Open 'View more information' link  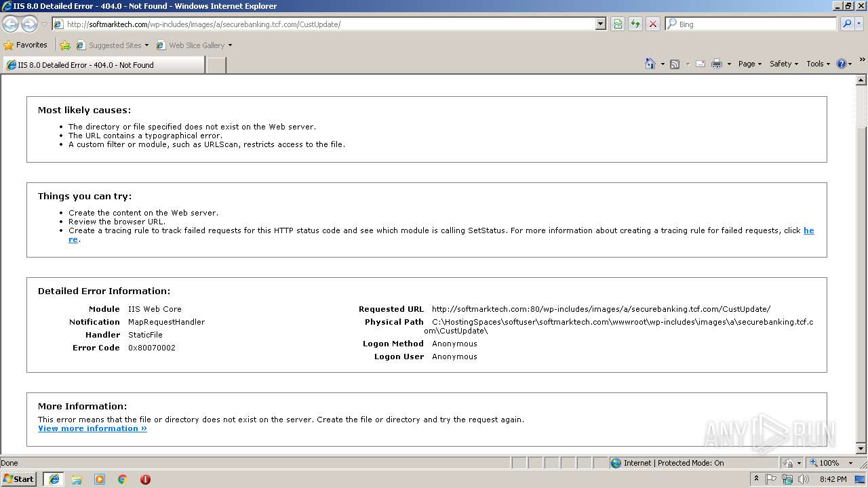coord(92,428)
